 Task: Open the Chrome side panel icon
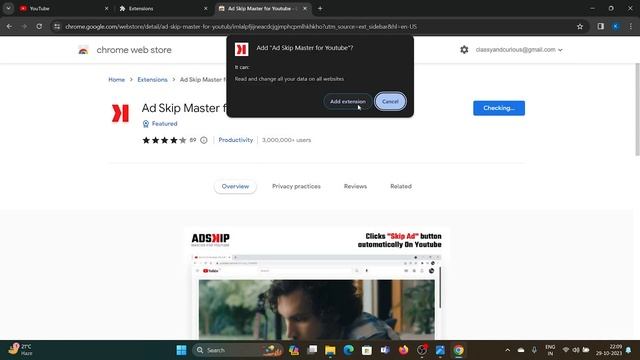[x=600, y=27]
